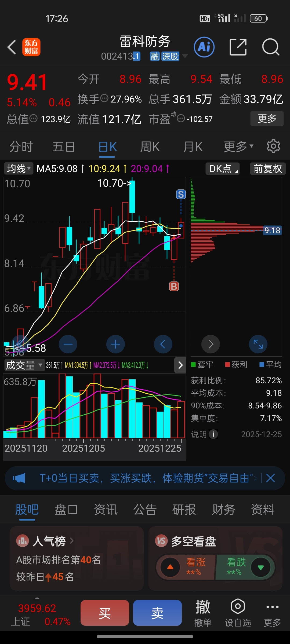Expand the stock code dropdown arrow

point(185,56)
